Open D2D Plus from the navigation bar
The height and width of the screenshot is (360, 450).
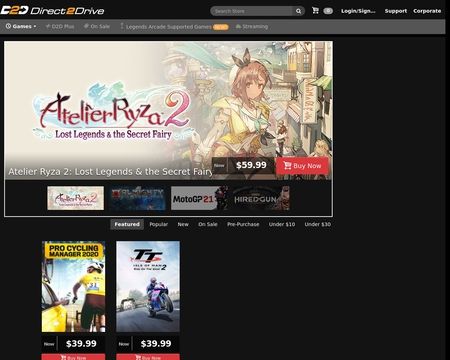[x=60, y=26]
